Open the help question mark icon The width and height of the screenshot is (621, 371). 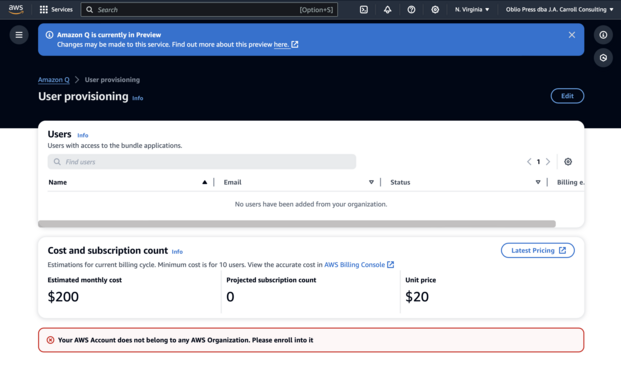tap(411, 10)
